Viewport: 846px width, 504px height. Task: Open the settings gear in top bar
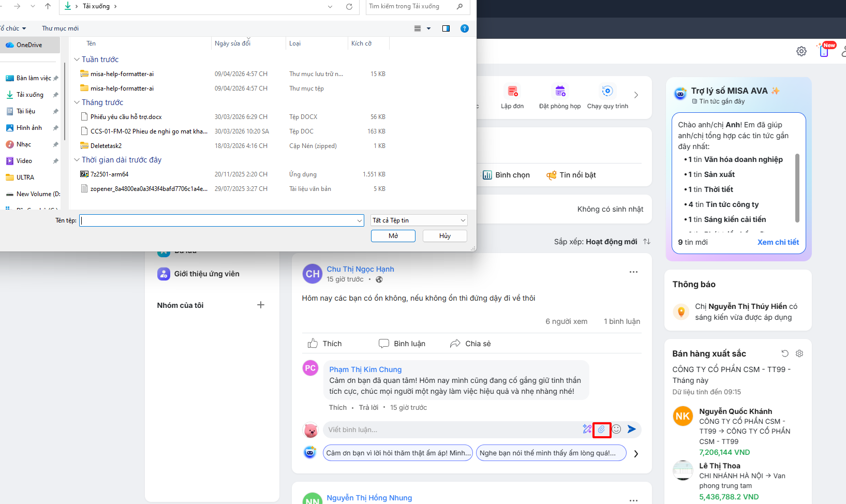click(x=801, y=51)
